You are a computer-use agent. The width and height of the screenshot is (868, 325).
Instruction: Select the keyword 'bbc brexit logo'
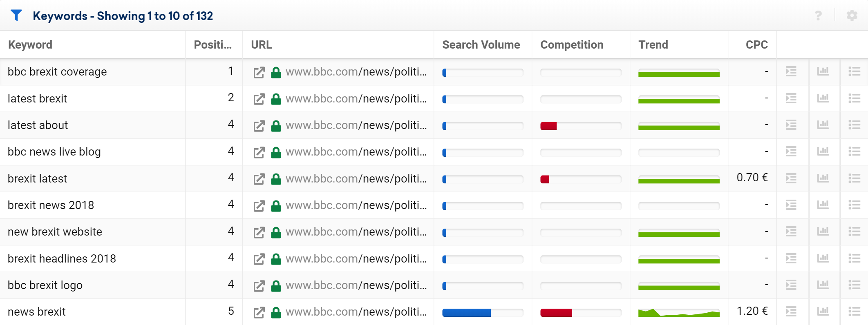pos(45,285)
